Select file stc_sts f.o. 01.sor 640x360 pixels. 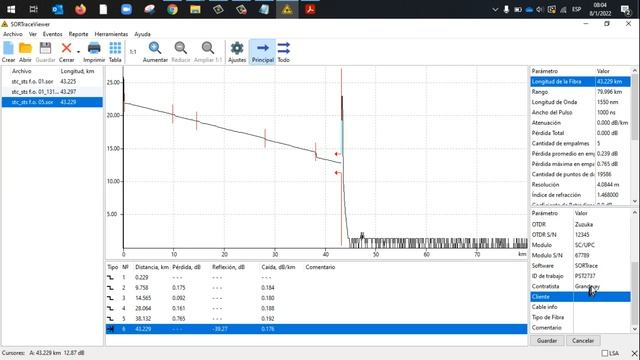(52, 82)
